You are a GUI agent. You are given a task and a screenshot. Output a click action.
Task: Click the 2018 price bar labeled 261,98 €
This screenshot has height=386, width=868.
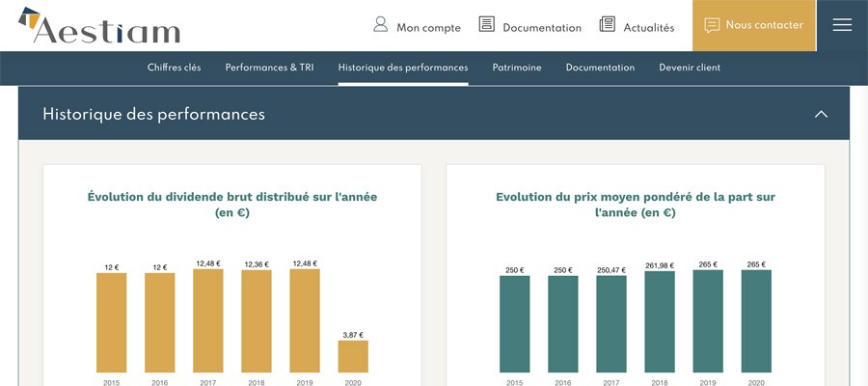pyautogui.click(x=660, y=321)
